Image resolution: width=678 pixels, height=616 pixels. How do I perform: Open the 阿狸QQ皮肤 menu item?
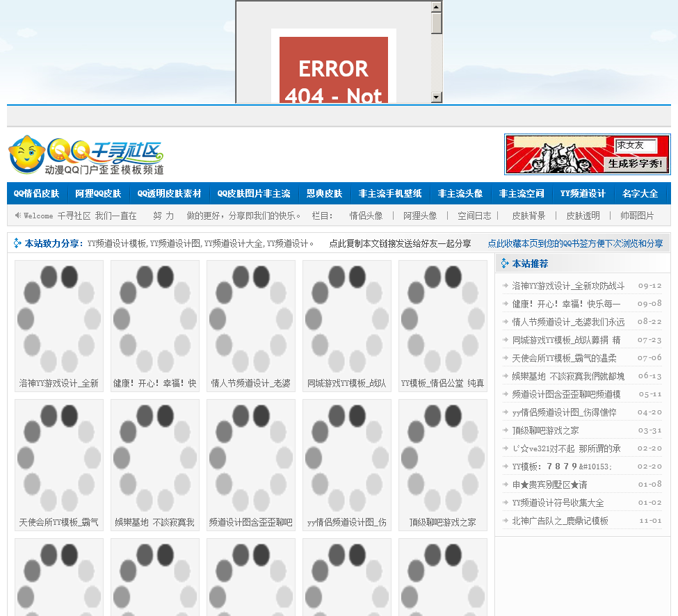tap(98, 194)
